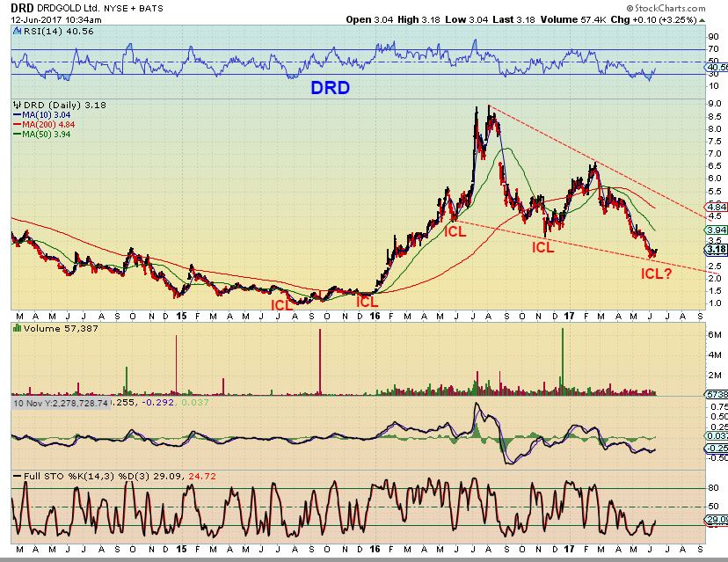Click the 29.09 tag on stochastic axis
This screenshot has height=562, width=728.
[717, 519]
